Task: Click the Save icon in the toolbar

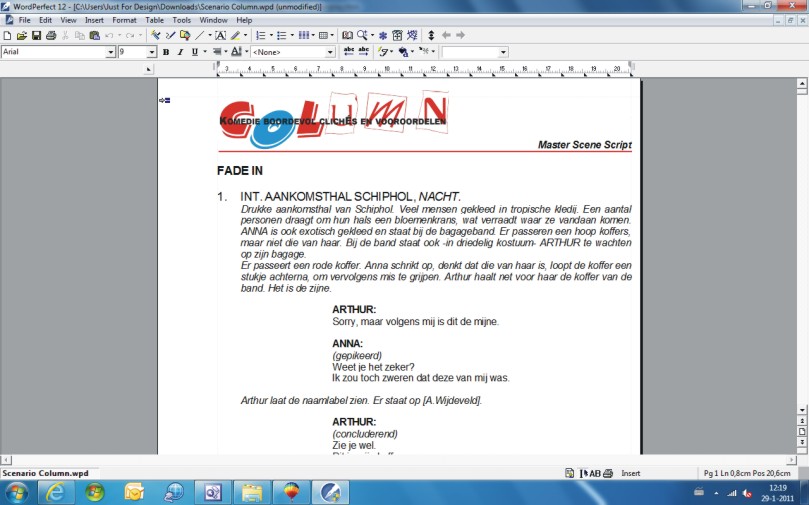Action: (x=36, y=36)
